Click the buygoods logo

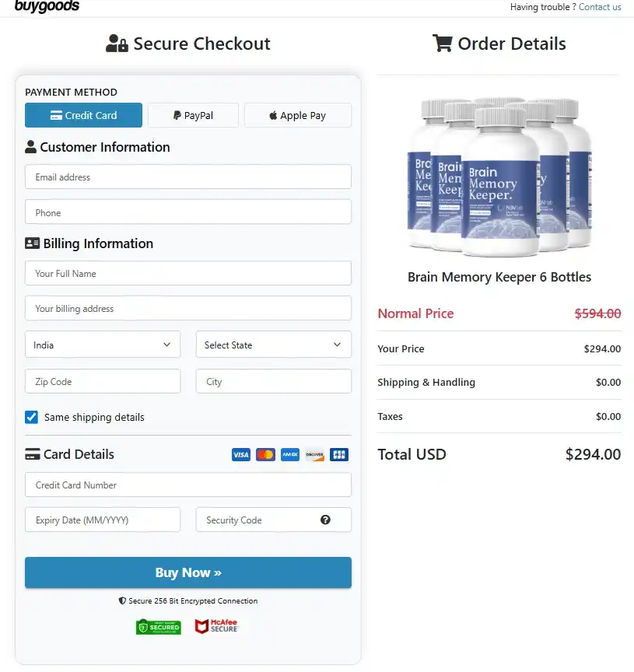(47, 7)
